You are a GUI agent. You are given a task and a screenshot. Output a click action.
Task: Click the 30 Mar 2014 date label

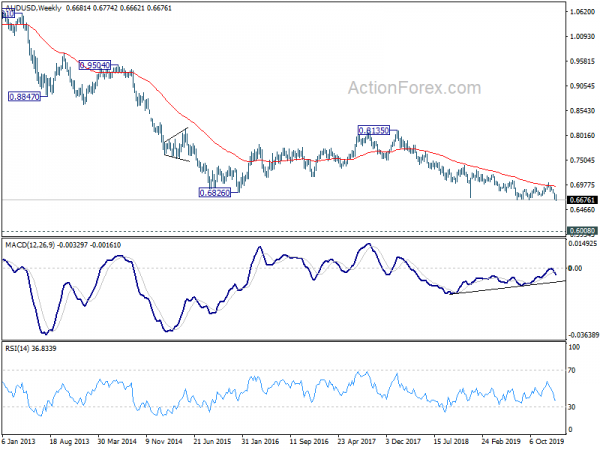pyautogui.click(x=117, y=441)
